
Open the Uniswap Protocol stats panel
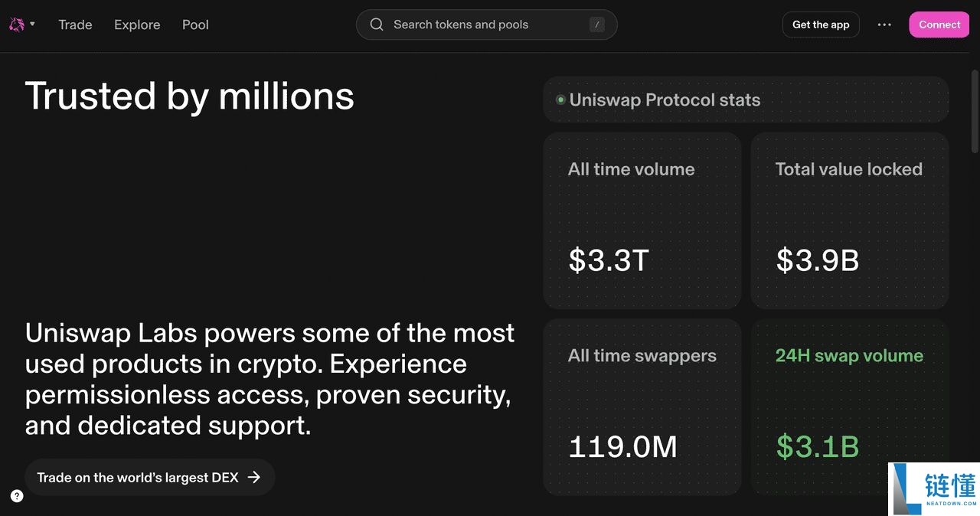(746, 99)
